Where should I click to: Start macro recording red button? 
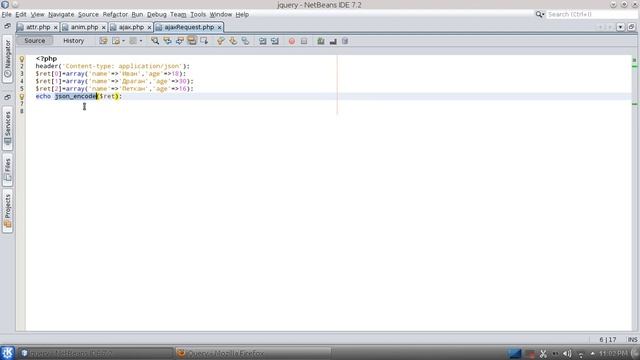click(x=291, y=41)
